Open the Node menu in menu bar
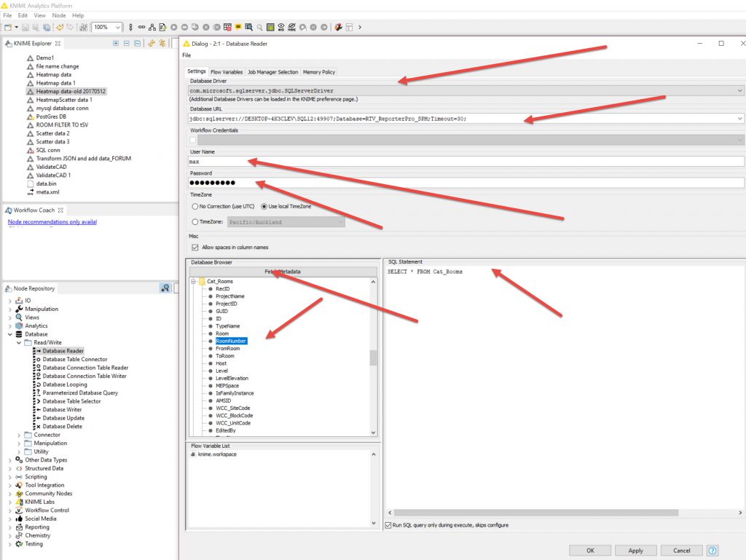This screenshot has height=560, width=746. 59,15
